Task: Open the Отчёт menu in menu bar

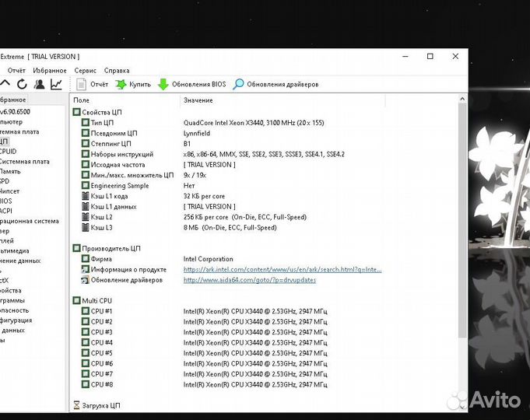Action: (16, 70)
